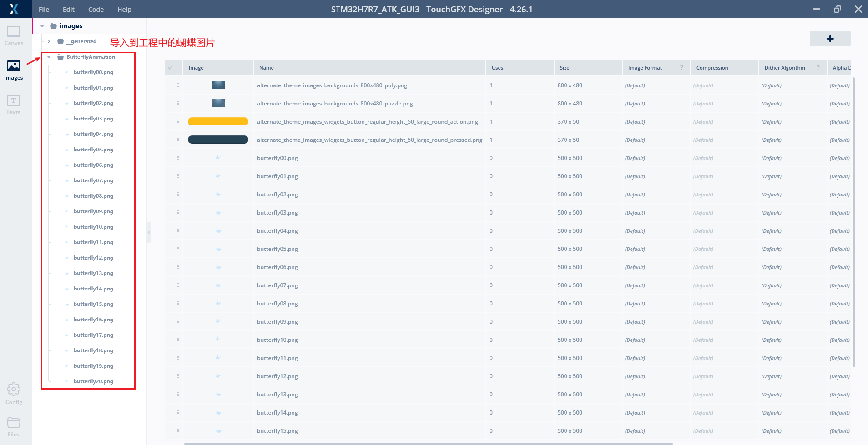
Task: Open the File menu
Action: 44,9
